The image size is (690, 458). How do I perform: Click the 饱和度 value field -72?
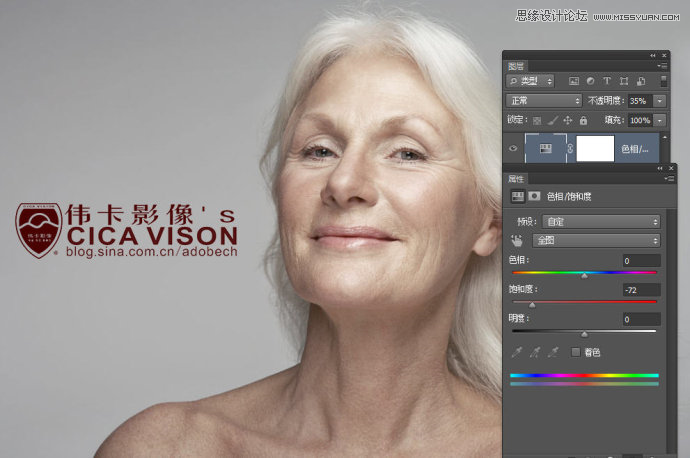642,289
